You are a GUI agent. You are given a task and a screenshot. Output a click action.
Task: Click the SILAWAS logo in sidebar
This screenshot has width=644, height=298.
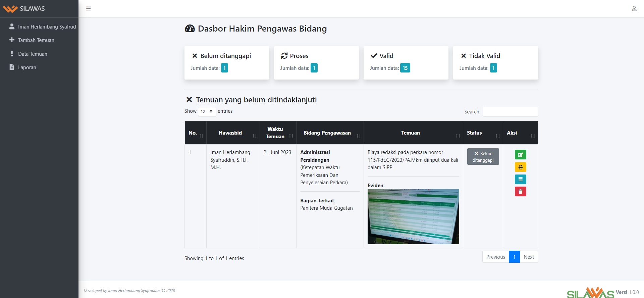pyautogui.click(x=24, y=9)
